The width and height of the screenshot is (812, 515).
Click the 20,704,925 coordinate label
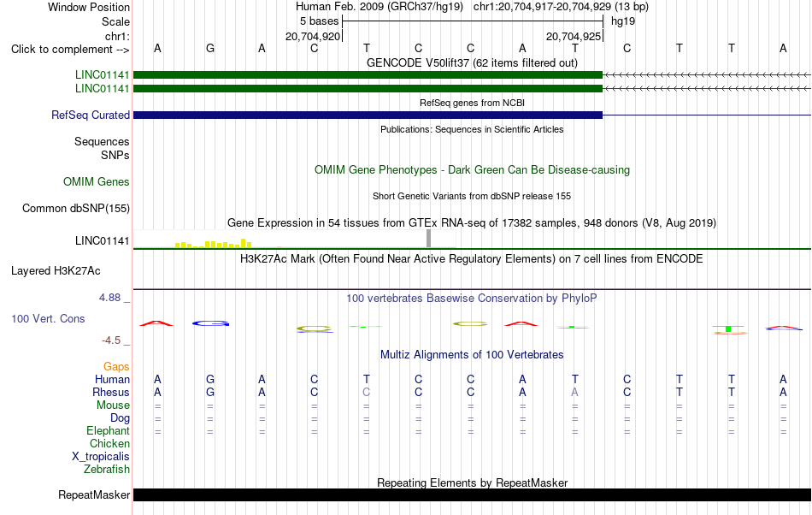(574, 36)
